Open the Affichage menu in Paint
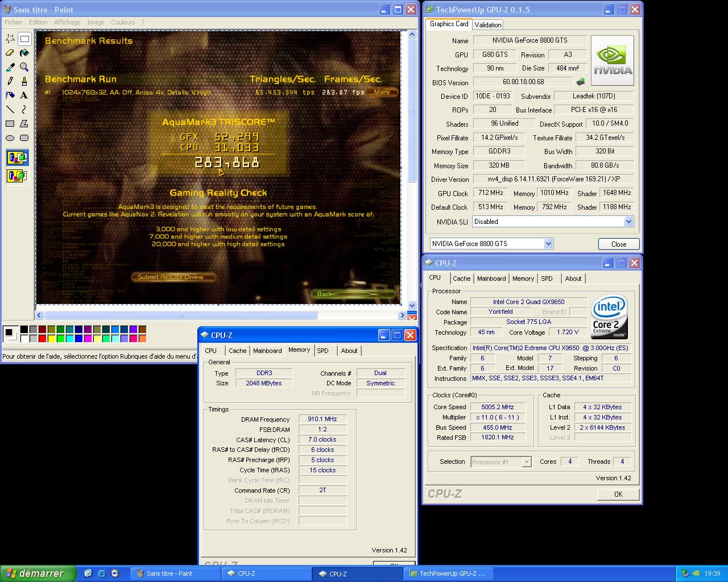The height and width of the screenshot is (582, 728). 67,22
